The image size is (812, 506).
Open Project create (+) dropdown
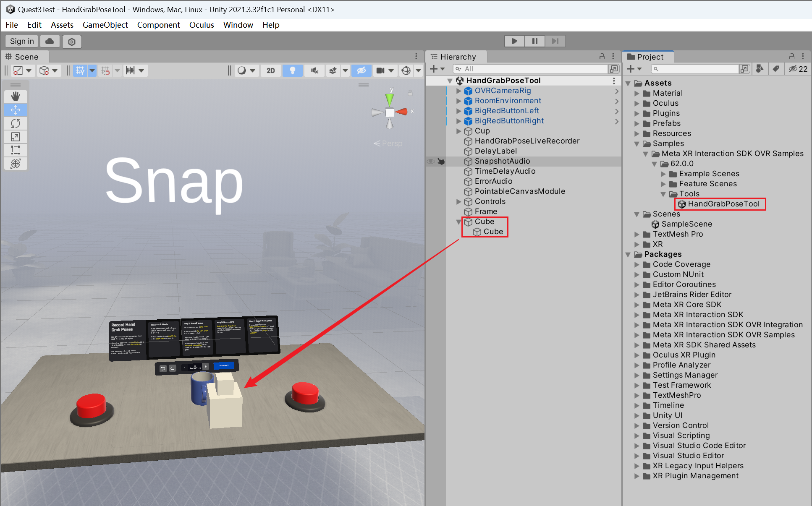pyautogui.click(x=634, y=69)
